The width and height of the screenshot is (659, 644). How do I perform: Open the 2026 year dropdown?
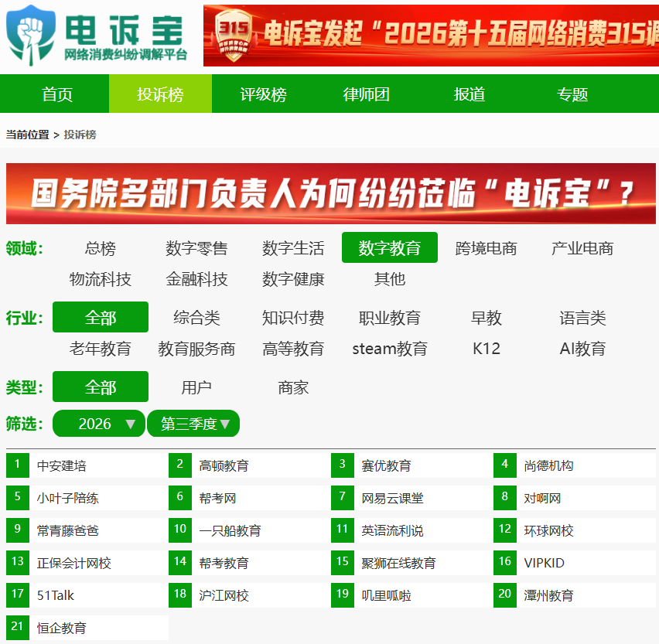99,424
